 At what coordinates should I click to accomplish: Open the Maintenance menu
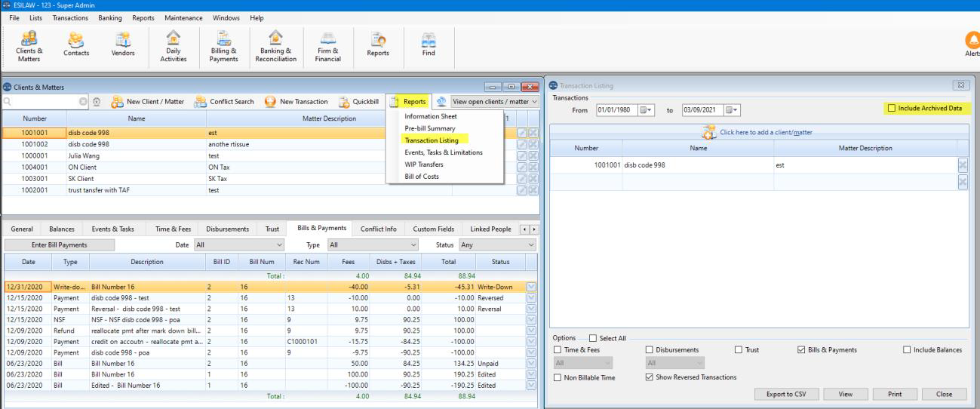tap(183, 17)
